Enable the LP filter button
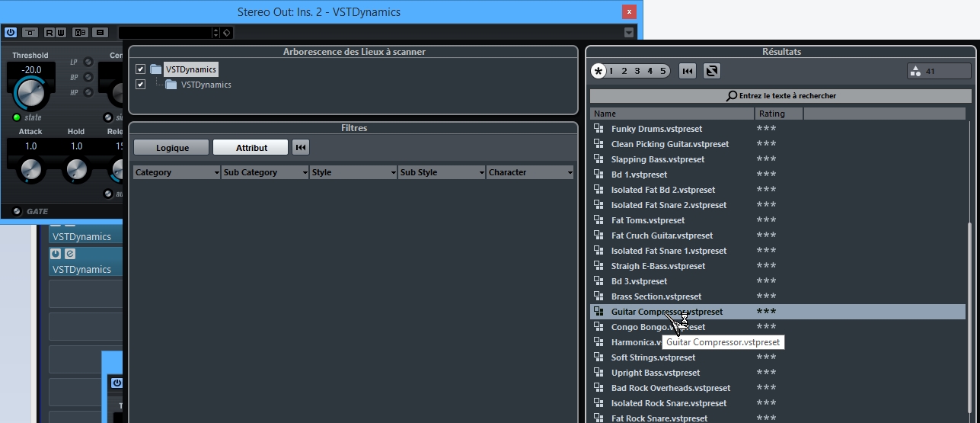Screen dimensions: 980x423 (x=88, y=62)
